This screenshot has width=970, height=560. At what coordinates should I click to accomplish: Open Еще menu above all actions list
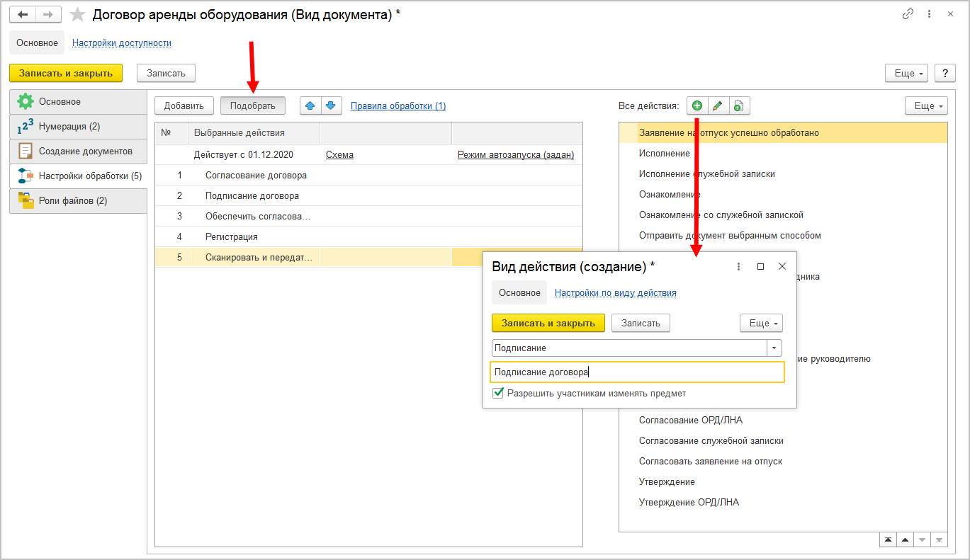coord(926,105)
